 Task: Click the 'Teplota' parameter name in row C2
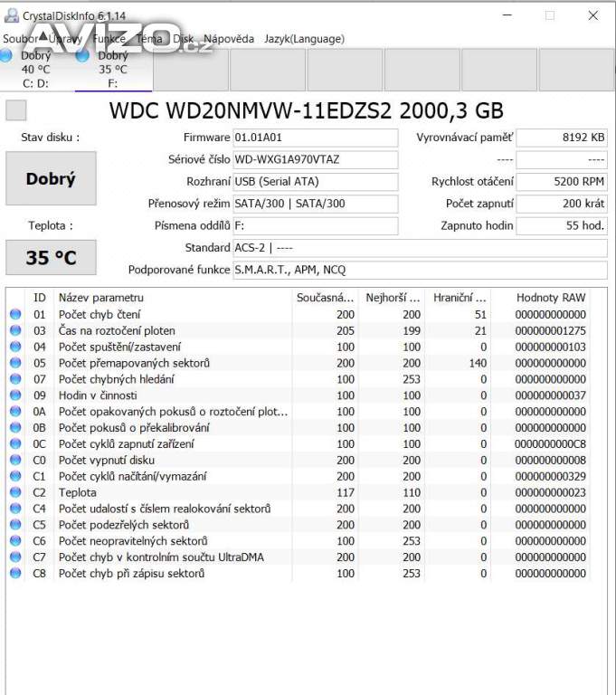tap(78, 492)
